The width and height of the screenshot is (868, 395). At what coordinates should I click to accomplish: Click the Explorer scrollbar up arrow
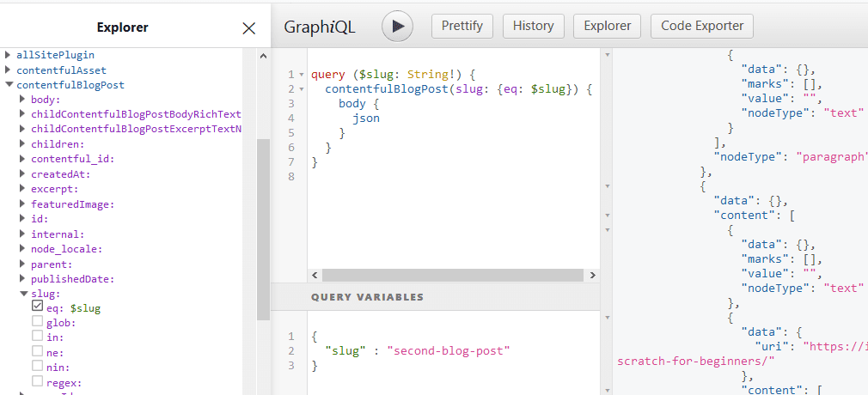click(264, 55)
